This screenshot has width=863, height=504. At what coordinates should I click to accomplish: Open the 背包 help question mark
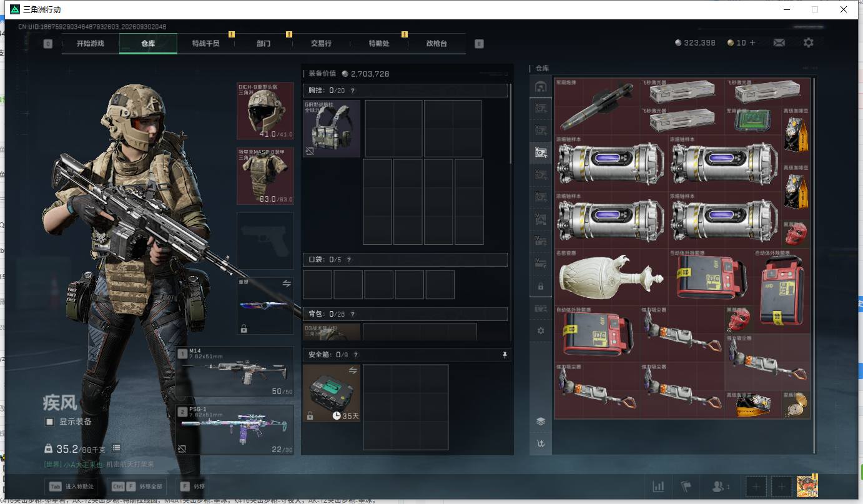[353, 314]
